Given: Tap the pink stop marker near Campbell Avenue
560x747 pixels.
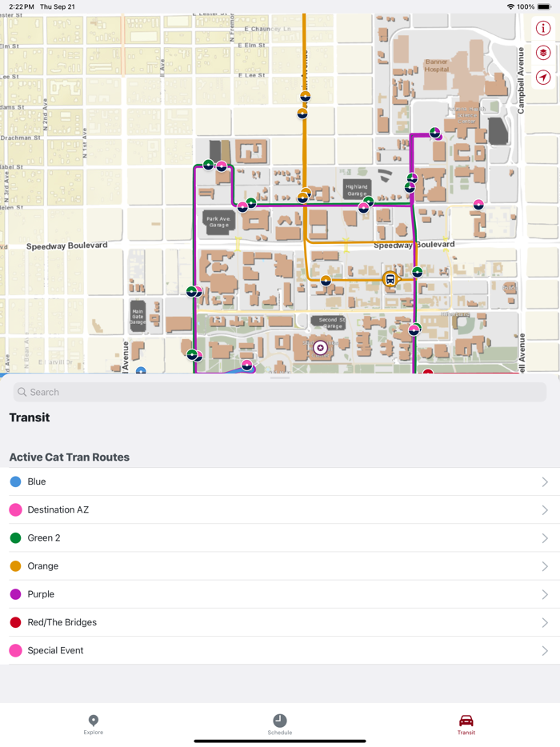Looking at the screenshot, I should pyautogui.click(x=478, y=205).
